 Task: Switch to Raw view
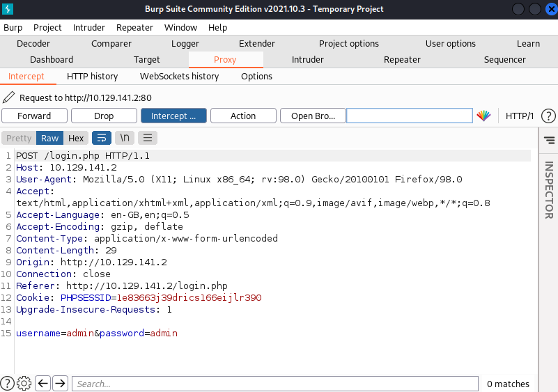50,138
